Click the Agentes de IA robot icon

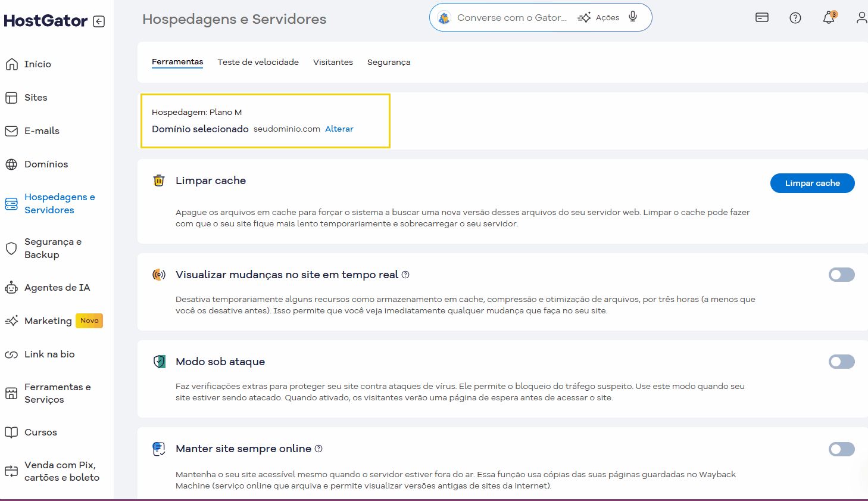[11, 288]
